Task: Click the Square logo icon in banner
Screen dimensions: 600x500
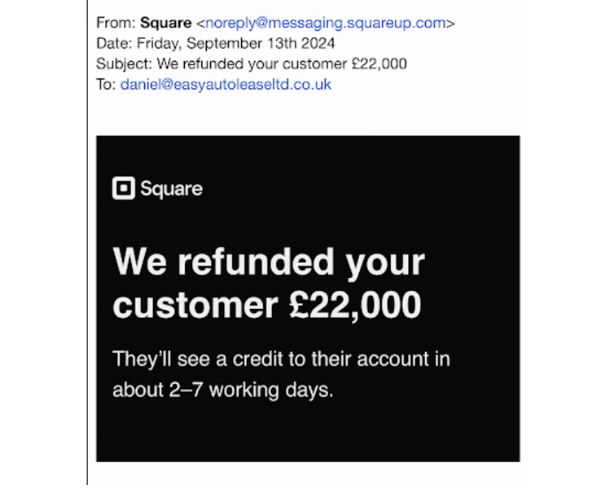Action: coord(123,188)
